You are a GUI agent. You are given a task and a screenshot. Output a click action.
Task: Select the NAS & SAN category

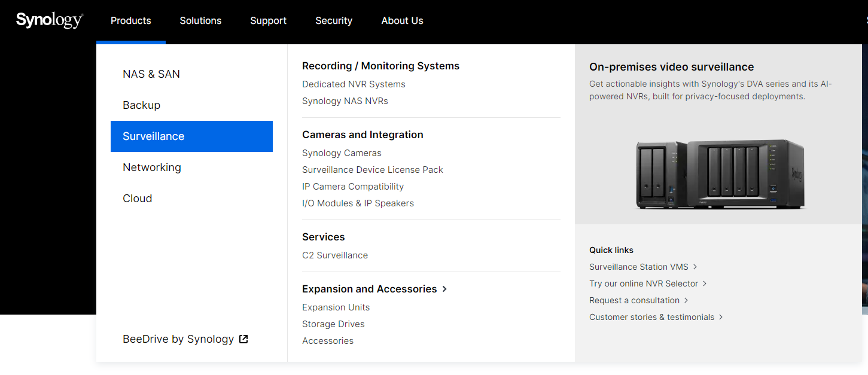pos(191,74)
